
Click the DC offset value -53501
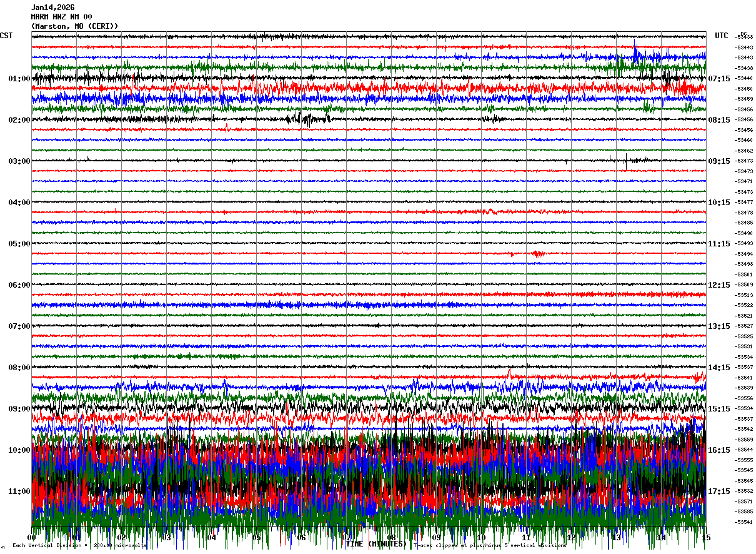(x=744, y=274)
